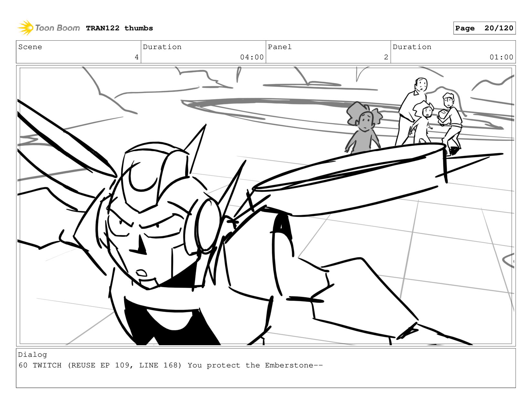532x412 pixels.
Task: Click the scene number value '4'
Action: pyautogui.click(x=137, y=57)
